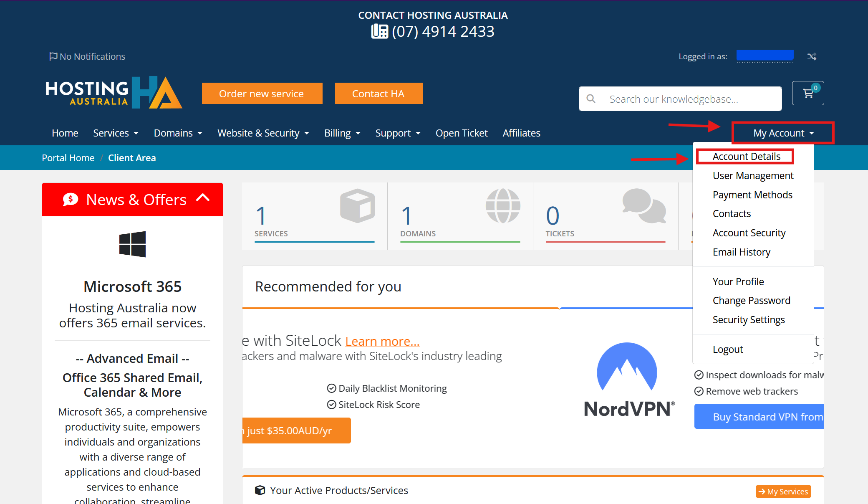Click the switch account shuffle icon
868x504 pixels.
[x=812, y=56]
